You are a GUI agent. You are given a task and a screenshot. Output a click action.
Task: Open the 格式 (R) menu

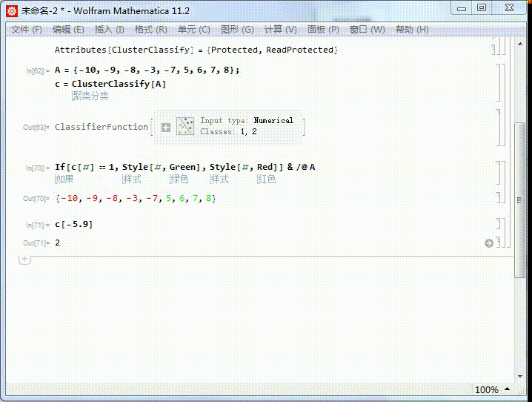[151, 30]
